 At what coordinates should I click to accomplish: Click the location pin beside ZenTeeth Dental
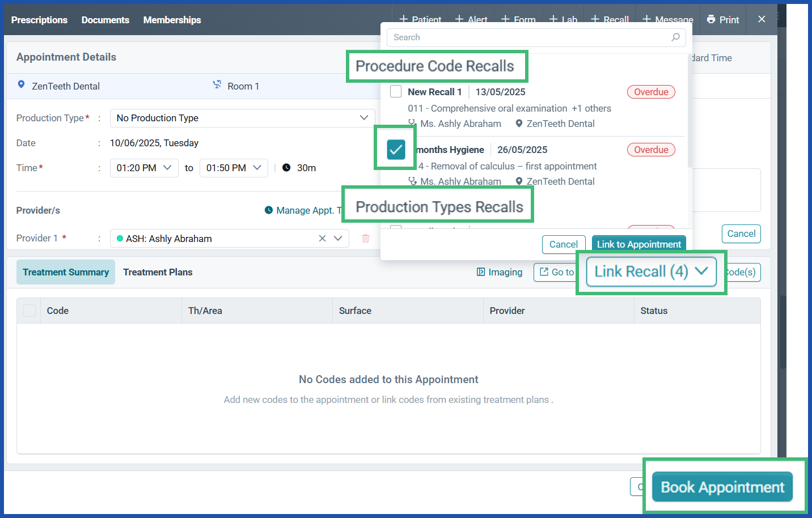point(22,86)
